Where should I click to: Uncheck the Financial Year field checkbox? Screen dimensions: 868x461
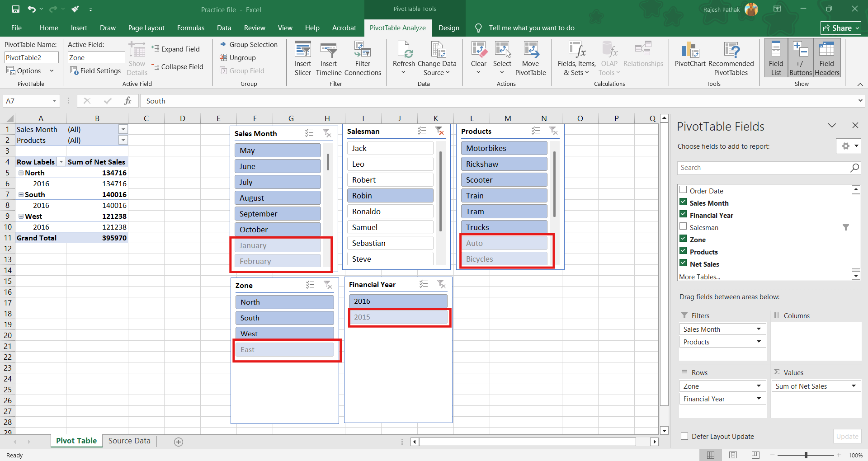tap(683, 215)
